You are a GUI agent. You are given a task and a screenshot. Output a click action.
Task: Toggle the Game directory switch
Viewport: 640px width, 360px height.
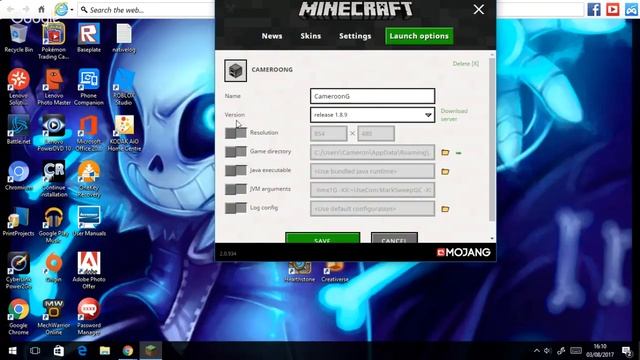click(236, 152)
